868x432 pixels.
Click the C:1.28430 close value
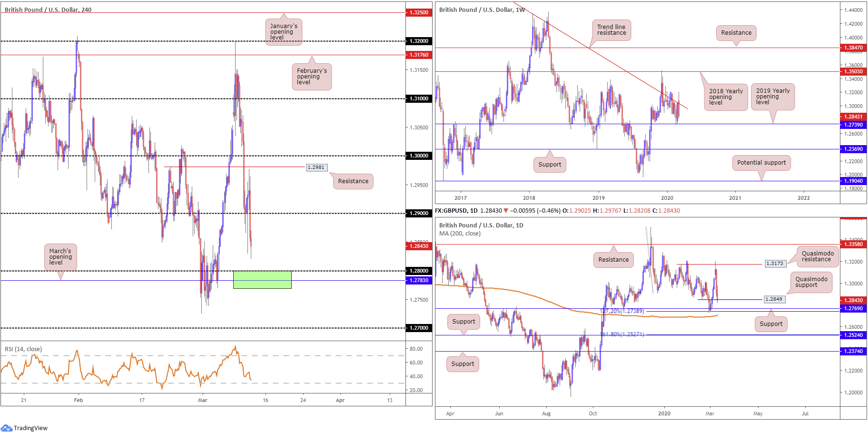click(666, 211)
